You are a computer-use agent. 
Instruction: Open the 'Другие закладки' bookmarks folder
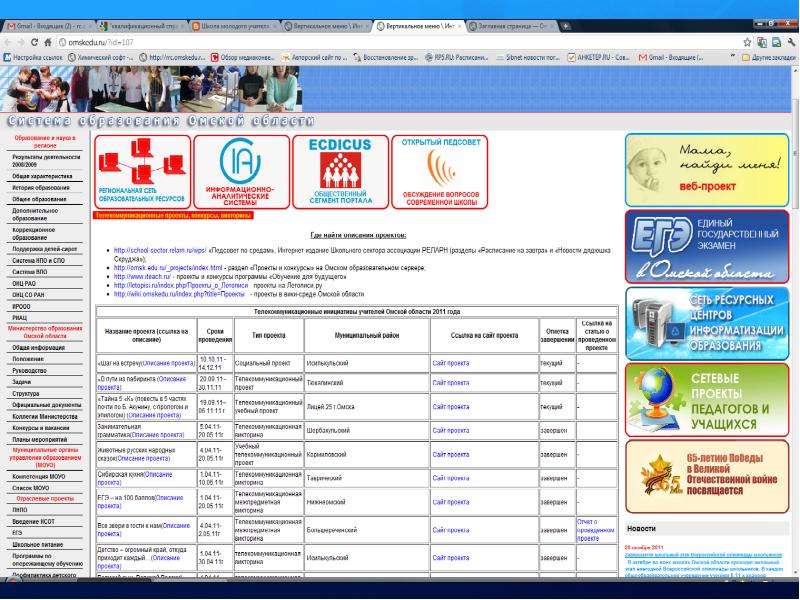(x=768, y=58)
